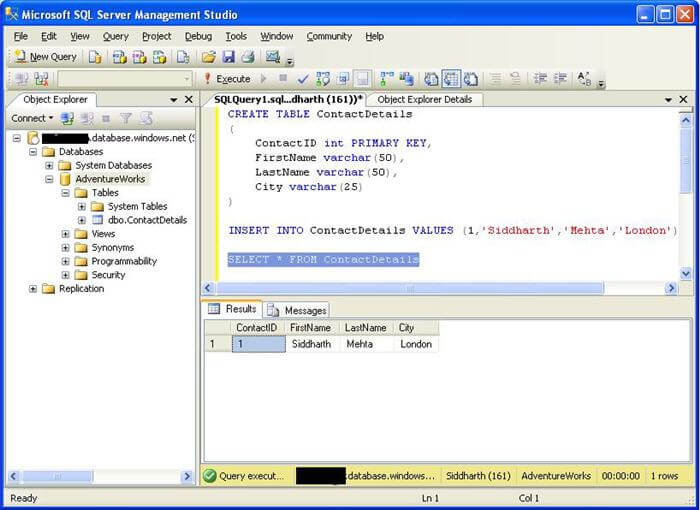Click the Parse checkmark icon
This screenshot has width=700, height=510.
[x=303, y=79]
